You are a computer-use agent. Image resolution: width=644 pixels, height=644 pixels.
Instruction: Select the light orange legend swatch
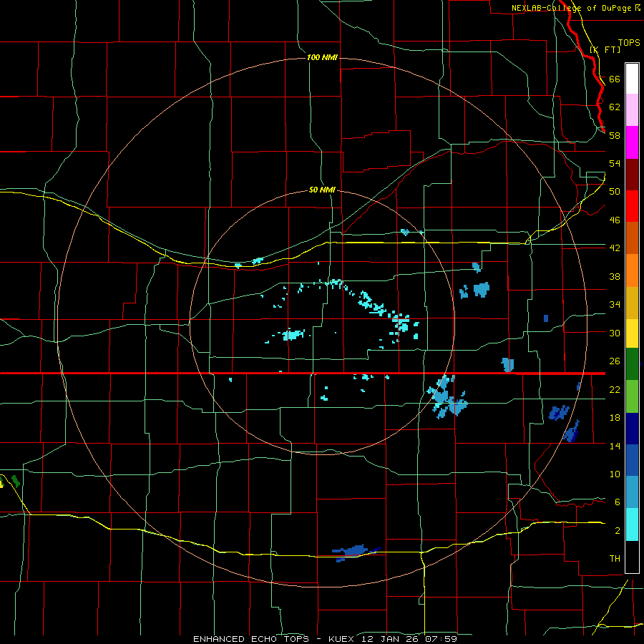coord(632,270)
